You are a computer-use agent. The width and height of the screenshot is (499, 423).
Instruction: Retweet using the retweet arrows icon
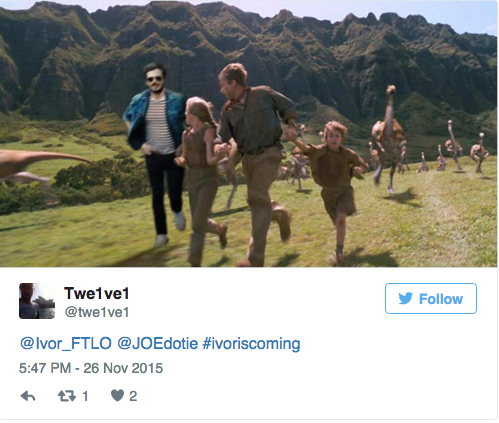point(67,396)
